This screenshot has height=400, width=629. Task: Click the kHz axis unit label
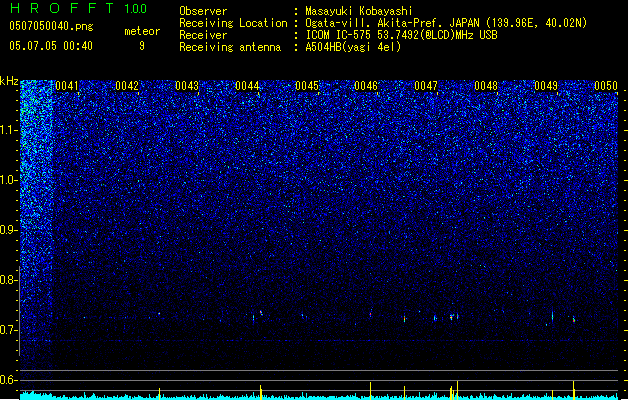(x=9, y=81)
